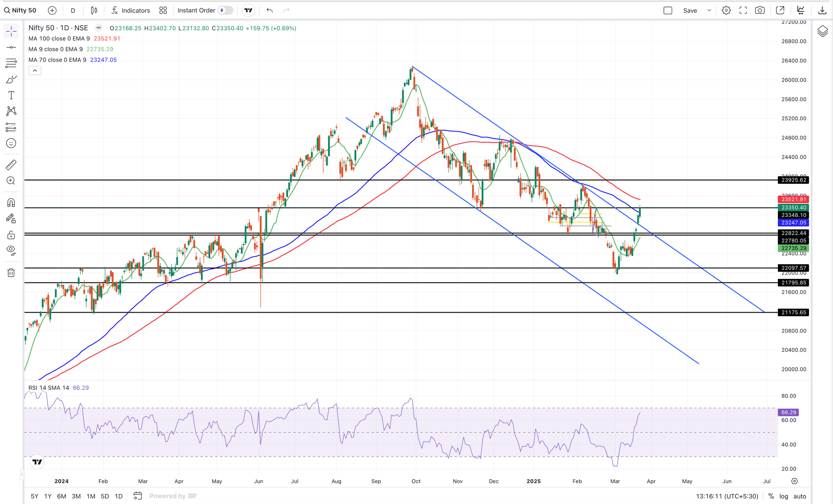The image size is (833, 504).
Task: Collapse the indicator legend chevron
Action: pos(35,71)
